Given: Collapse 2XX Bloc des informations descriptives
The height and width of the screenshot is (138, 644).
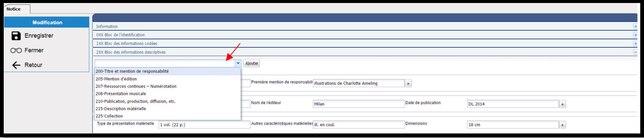Looking at the screenshot, I should point(635,52).
